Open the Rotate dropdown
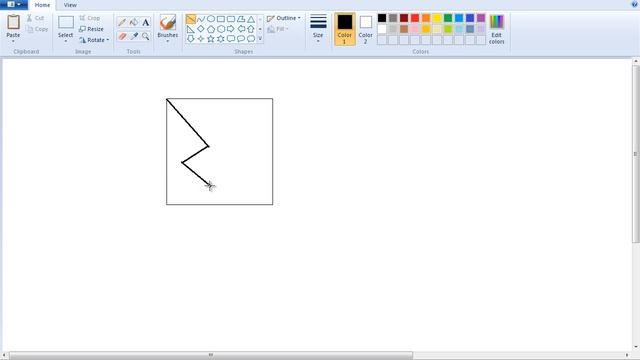Image resolution: width=640 pixels, height=360 pixels. [94, 40]
